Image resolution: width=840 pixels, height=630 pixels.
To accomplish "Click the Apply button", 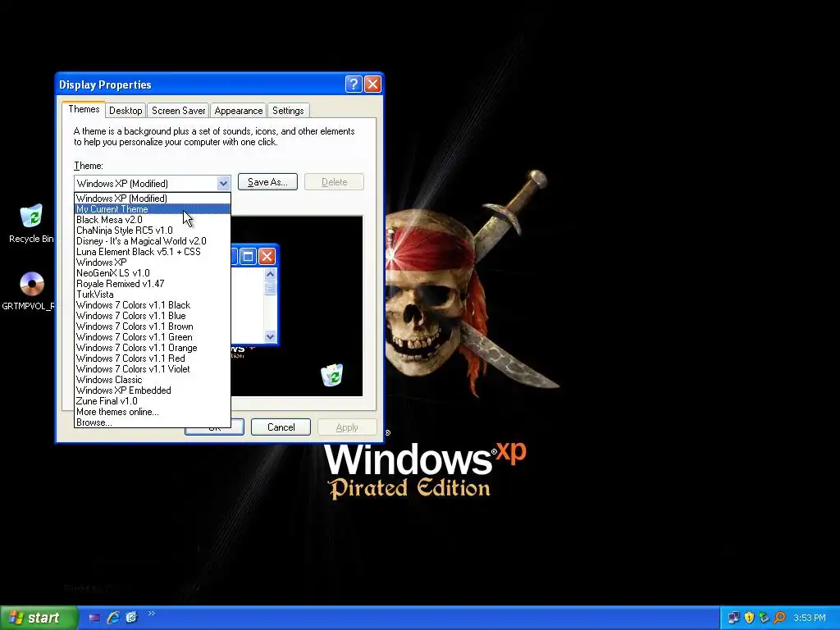I will [x=347, y=427].
